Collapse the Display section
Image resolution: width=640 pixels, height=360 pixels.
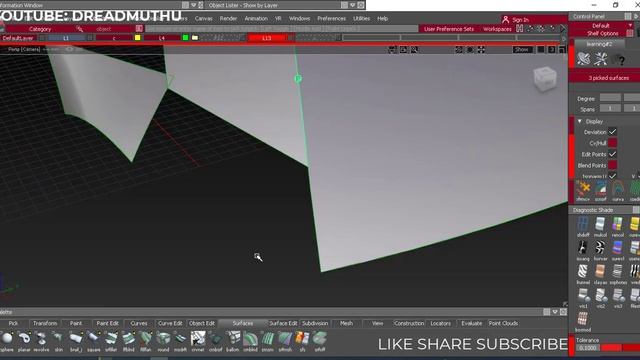coord(580,121)
